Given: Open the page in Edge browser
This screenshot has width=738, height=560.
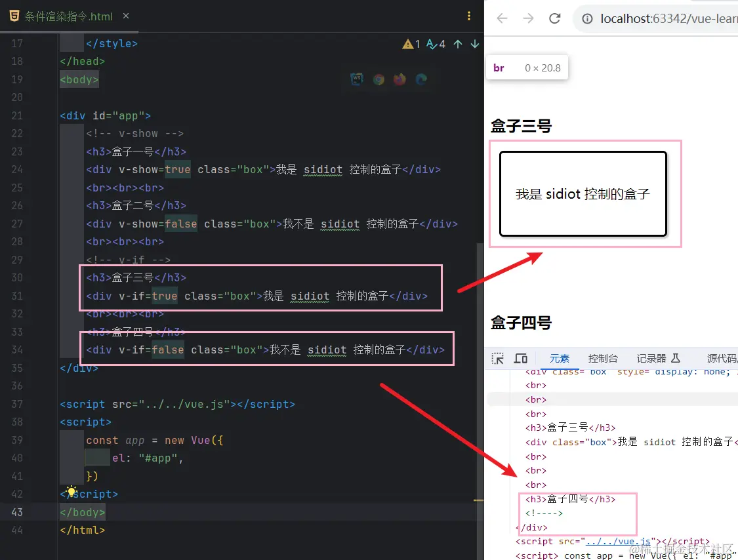Looking at the screenshot, I should pyautogui.click(x=420, y=79).
